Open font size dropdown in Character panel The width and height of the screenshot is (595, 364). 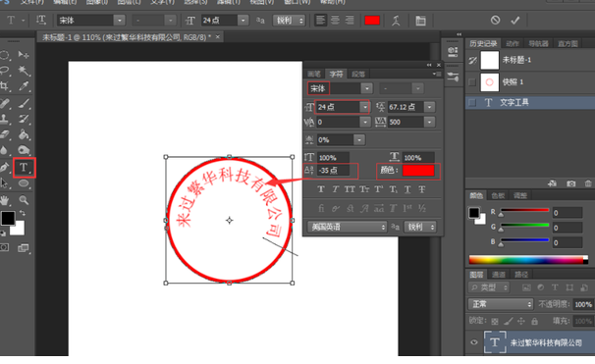[364, 107]
